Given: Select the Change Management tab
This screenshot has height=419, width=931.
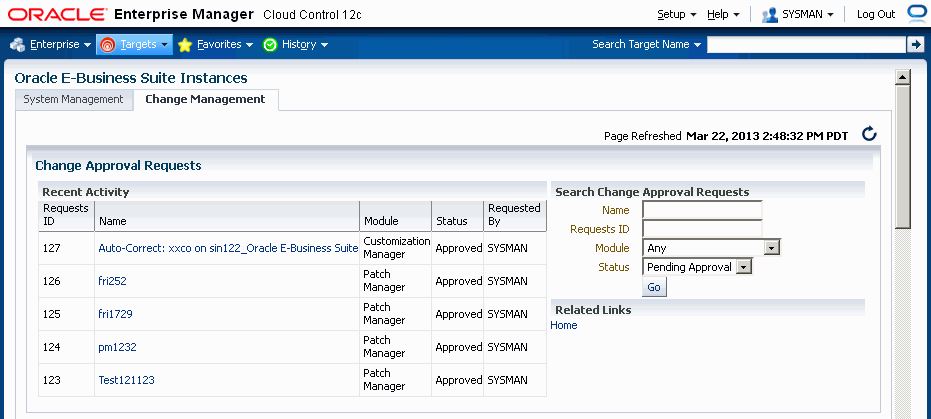Looking at the screenshot, I should pyautogui.click(x=205, y=99).
